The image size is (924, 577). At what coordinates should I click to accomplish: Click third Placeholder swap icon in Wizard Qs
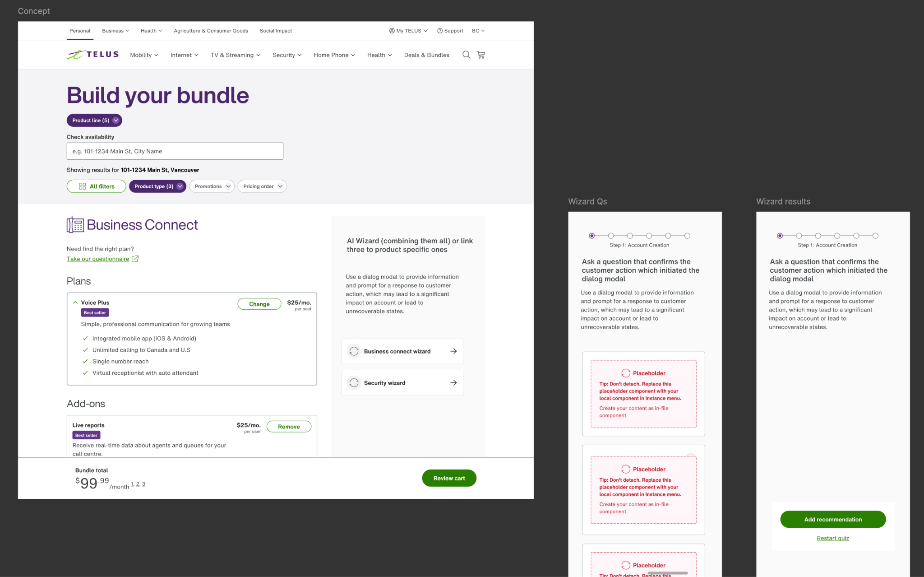[x=626, y=565]
